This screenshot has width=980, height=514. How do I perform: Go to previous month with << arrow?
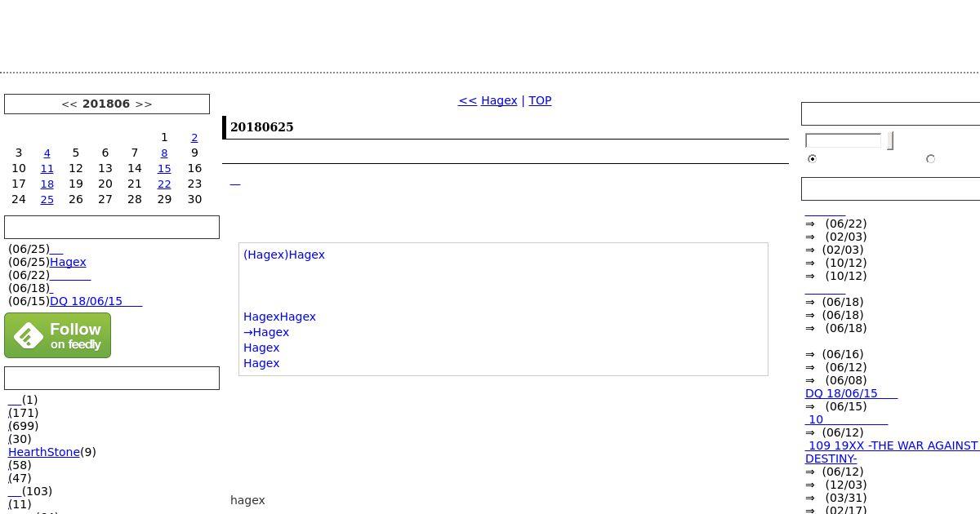[x=69, y=104]
